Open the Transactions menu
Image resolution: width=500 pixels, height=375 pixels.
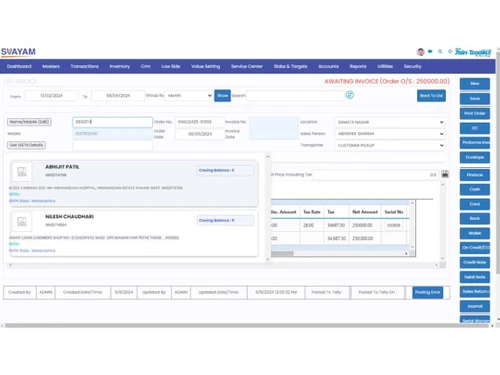[85, 66]
